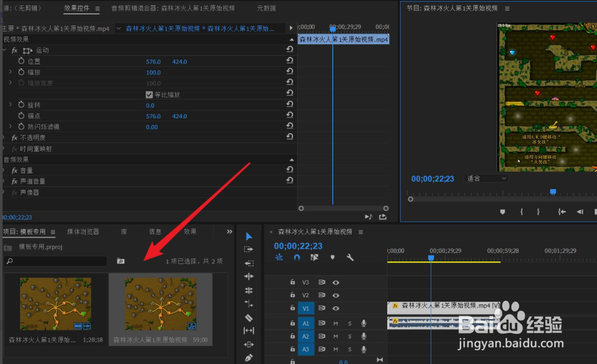Viewport: 597px width, 364px height.
Task: Add marker in program monitor
Action: 503,212
